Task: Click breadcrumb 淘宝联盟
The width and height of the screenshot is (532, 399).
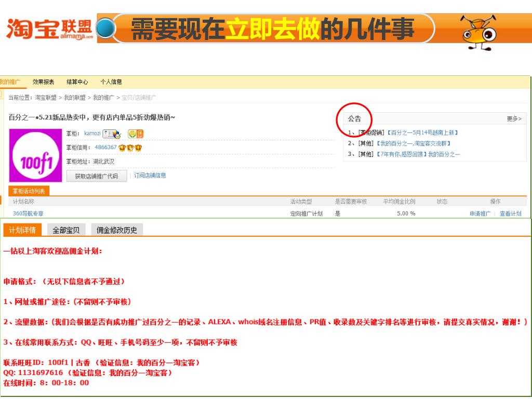Action: click(46, 98)
